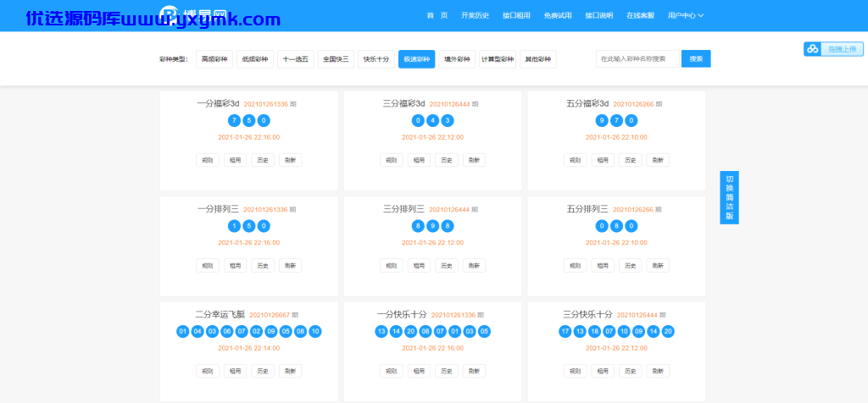Viewport: 868px width, 403px height.
Task: View 历史 for 一分福彩3d
Action: 263,160
